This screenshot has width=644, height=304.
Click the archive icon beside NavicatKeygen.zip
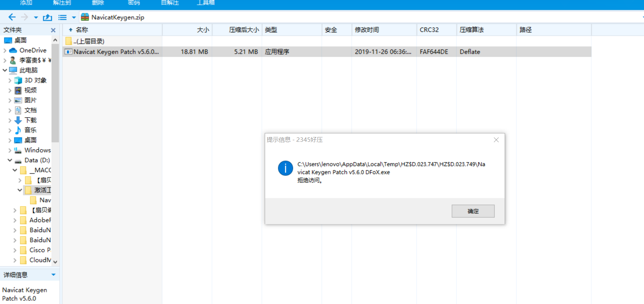tap(85, 17)
